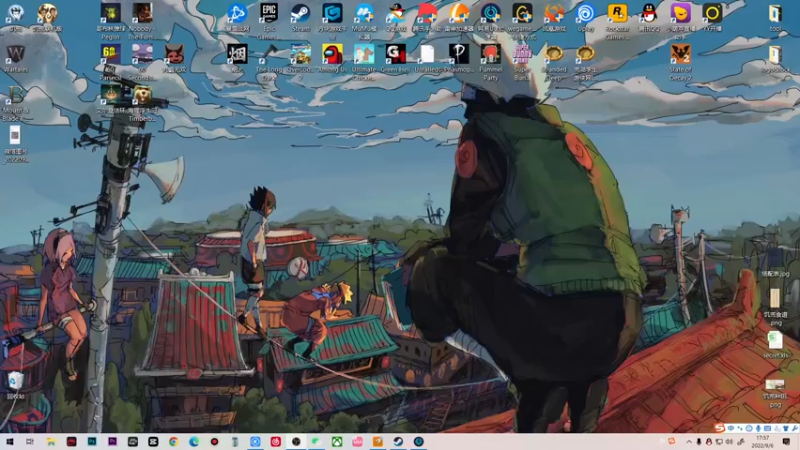The height and width of the screenshot is (450, 800).
Task: Click the Windows Start button
Action: (x=10, y=442)
